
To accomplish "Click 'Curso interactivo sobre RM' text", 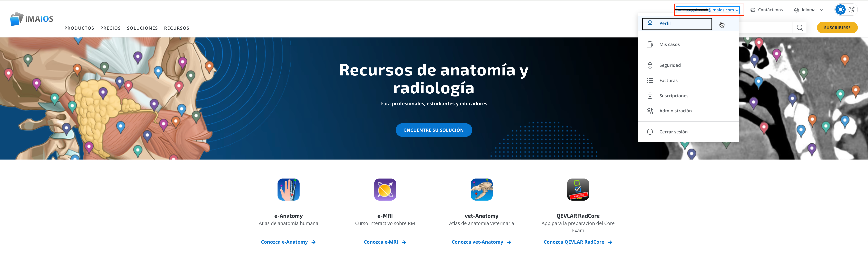I will [385, 223].
